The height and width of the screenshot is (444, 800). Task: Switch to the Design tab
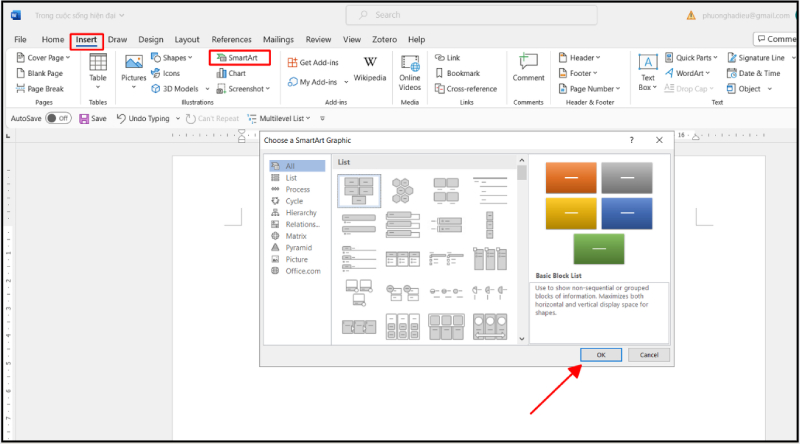pos(151,39)
